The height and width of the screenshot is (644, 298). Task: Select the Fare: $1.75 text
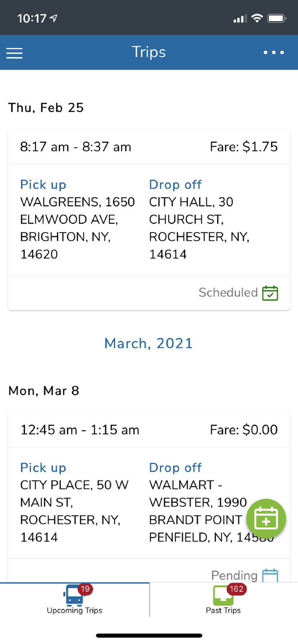(x=243, y=146)
